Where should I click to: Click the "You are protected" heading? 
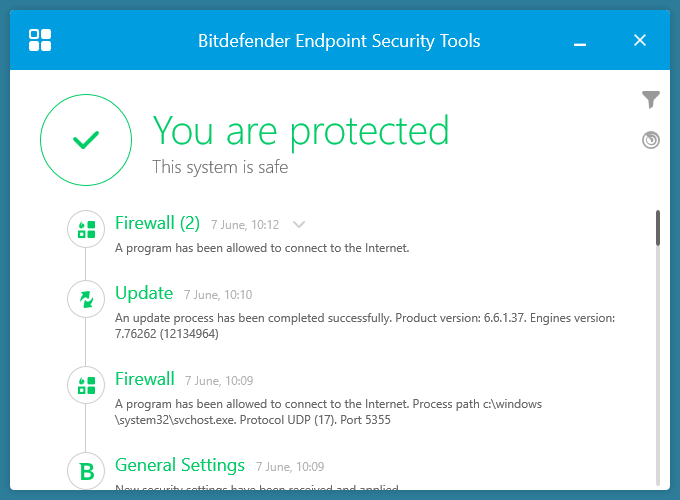click(300, 130)
